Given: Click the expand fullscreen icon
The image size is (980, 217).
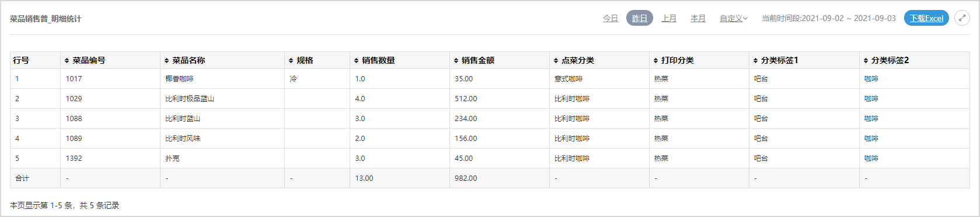Looking at the screenshot, I should click(x=962, y=18).
